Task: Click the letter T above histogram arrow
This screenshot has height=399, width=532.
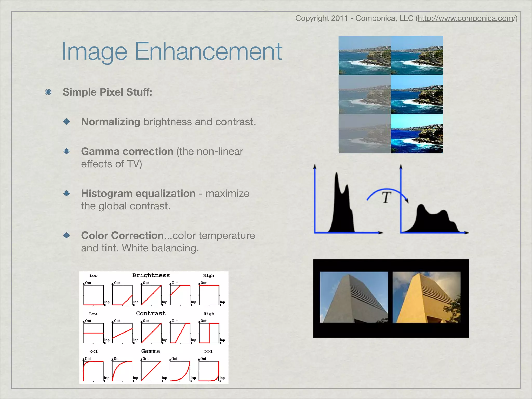Action: click(387, 198)
